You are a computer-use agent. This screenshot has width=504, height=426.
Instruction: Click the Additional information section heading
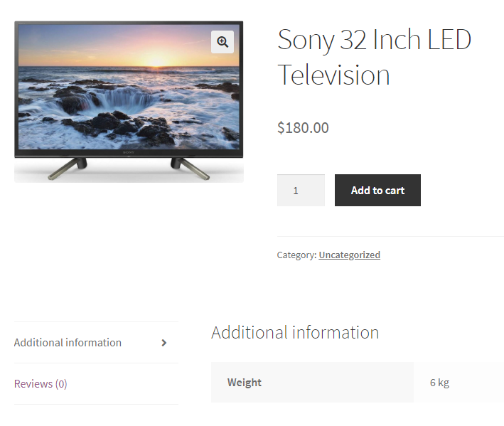click(x=295, y=332)
